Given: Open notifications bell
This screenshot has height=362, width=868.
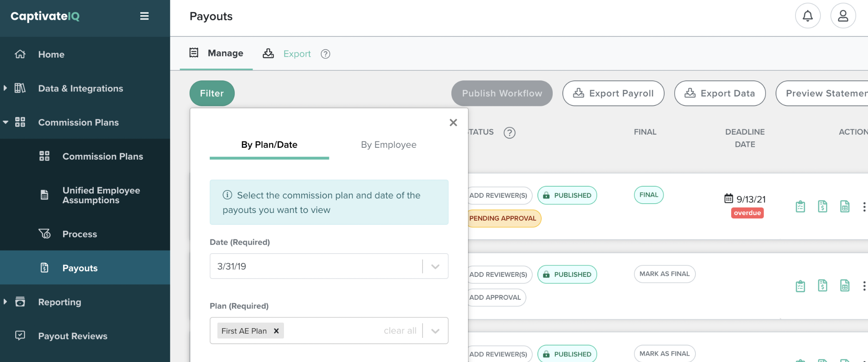Looking at the screenshot, I should click(x=808, y=16).
